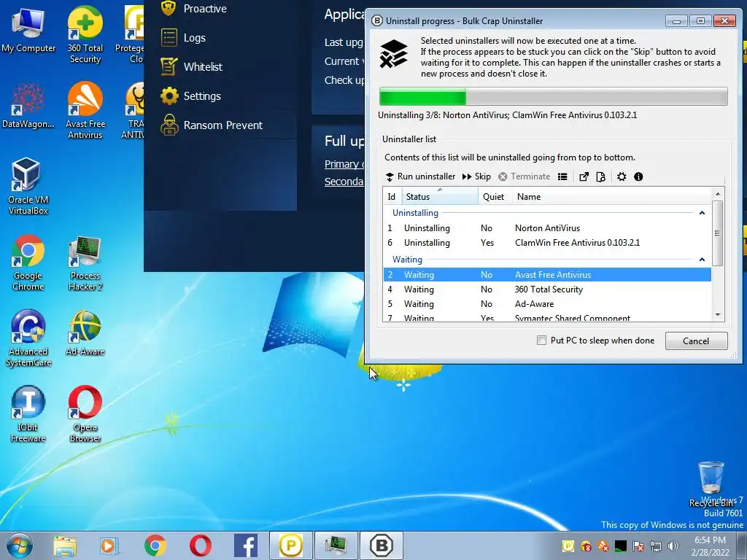This screenshot has width=747, height=560.
Task: Open Oracle VM VirtualBox desktop shortcut
Action: (x=28, y=186)
